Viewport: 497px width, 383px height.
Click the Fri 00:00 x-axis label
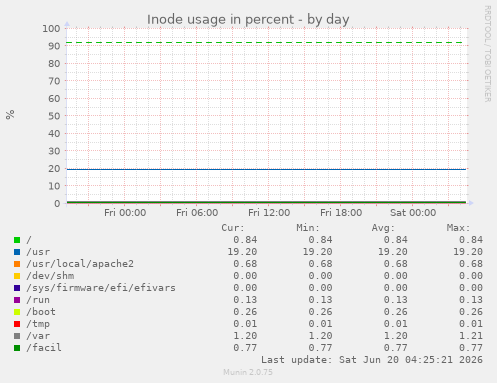(x=125, y=213)
